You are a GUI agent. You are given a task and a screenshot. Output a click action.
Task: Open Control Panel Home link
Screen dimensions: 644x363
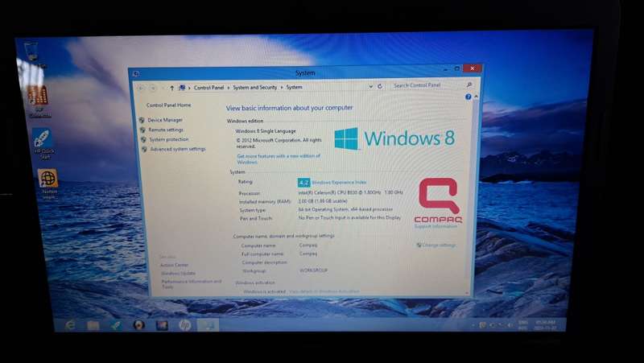tap(168, 105)
